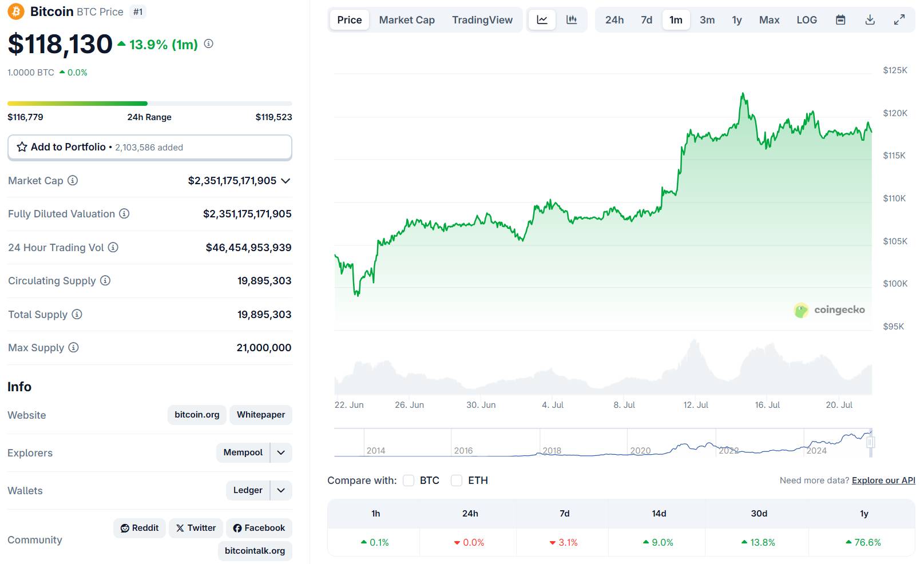This screenshot has height=564, width=924.
Task: Open the bitcoin.org website link
Action: pos(197,415)
